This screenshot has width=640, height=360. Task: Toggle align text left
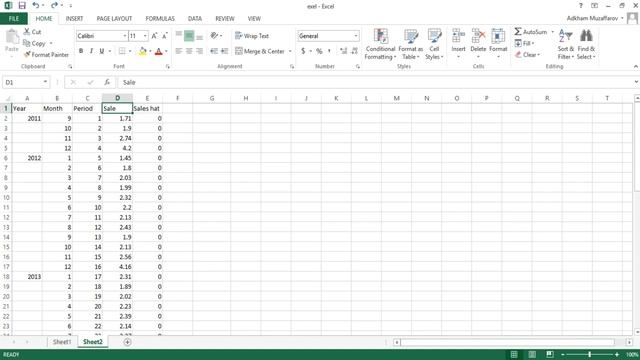[179, 51]
